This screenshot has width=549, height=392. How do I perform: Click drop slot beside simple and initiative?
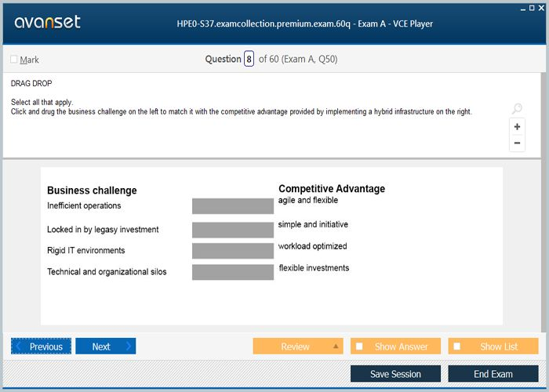(233, 230)
